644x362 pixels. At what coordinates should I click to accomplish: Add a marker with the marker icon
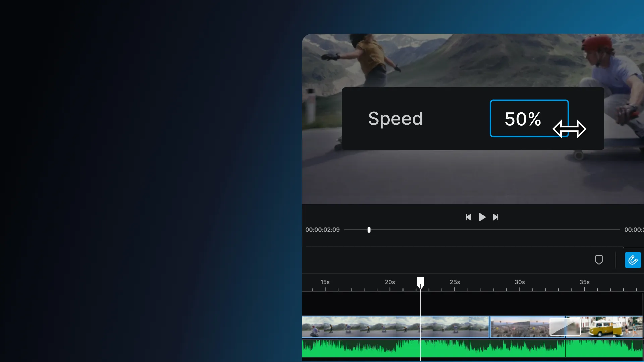pos(599,260)
